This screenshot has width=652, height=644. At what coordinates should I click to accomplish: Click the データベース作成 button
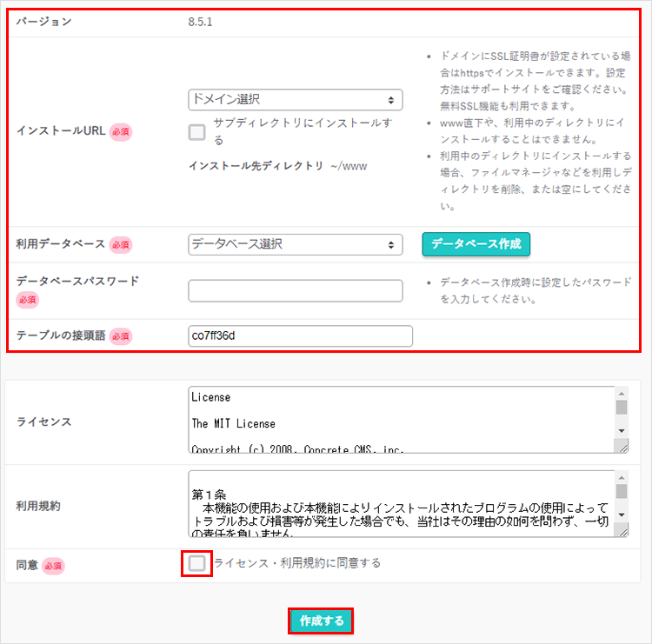476,244
